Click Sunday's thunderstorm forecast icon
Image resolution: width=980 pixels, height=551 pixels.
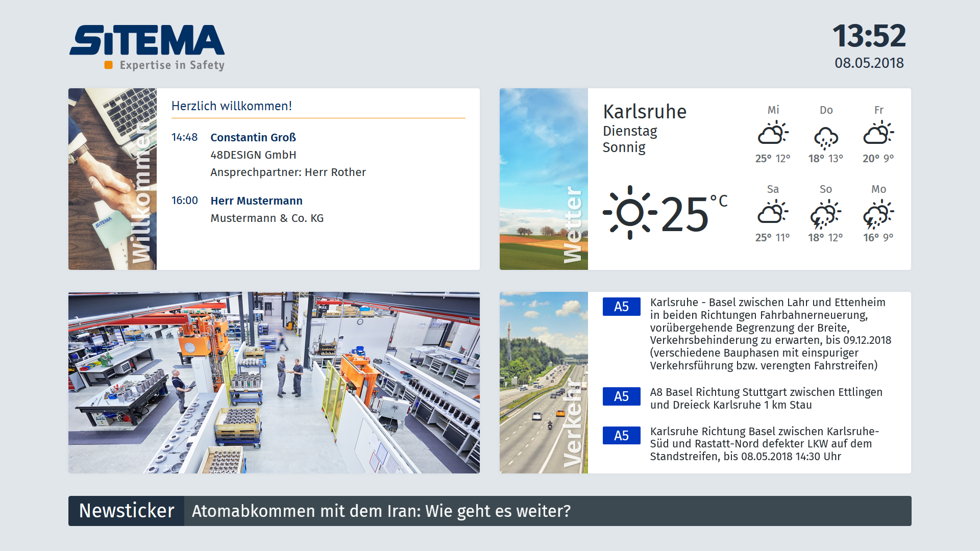coord(825,214)
